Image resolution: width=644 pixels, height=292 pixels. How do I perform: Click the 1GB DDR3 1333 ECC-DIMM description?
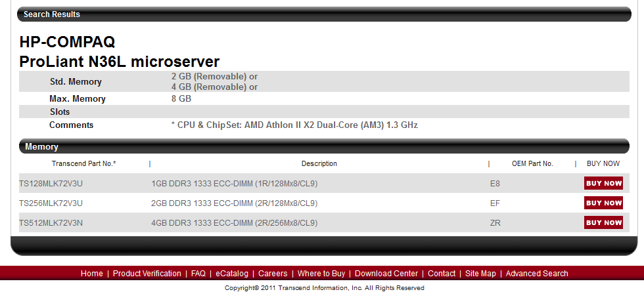(235, 184)
